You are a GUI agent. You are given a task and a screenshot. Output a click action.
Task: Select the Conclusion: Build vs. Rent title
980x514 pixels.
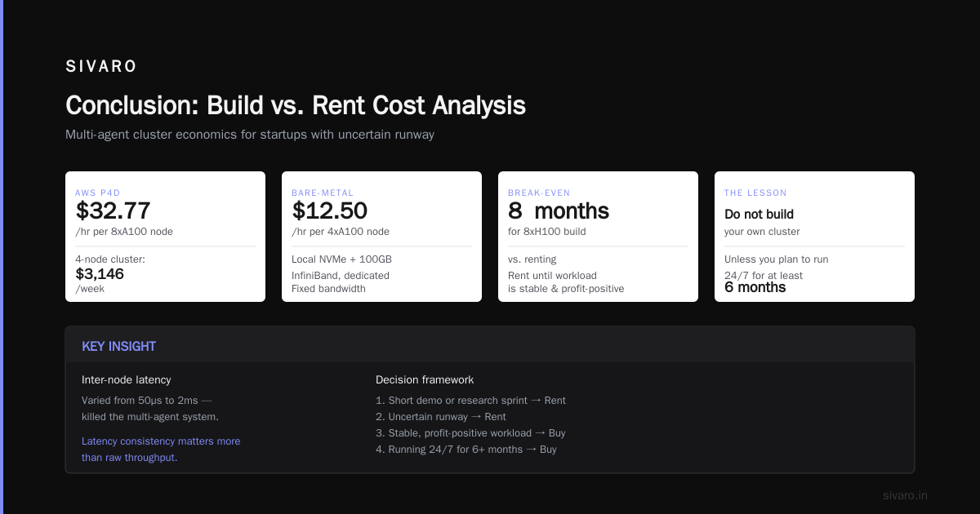click(x=296, y=105)
